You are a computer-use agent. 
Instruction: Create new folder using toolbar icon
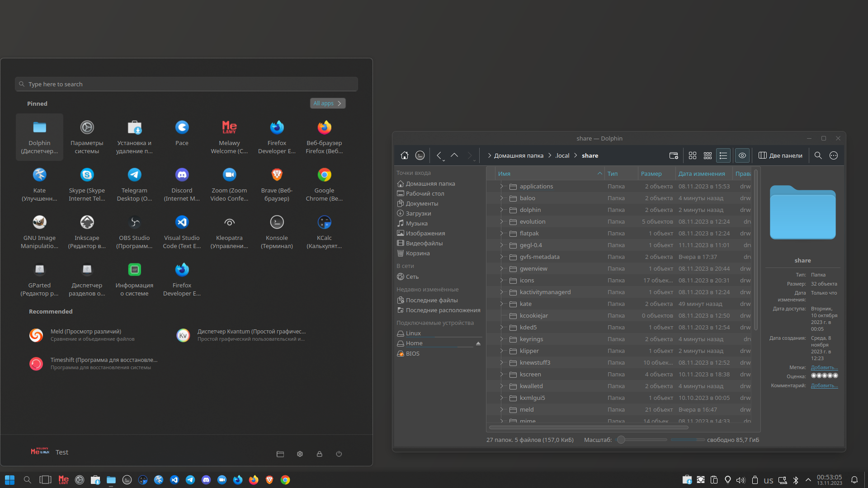click(674, 155)
